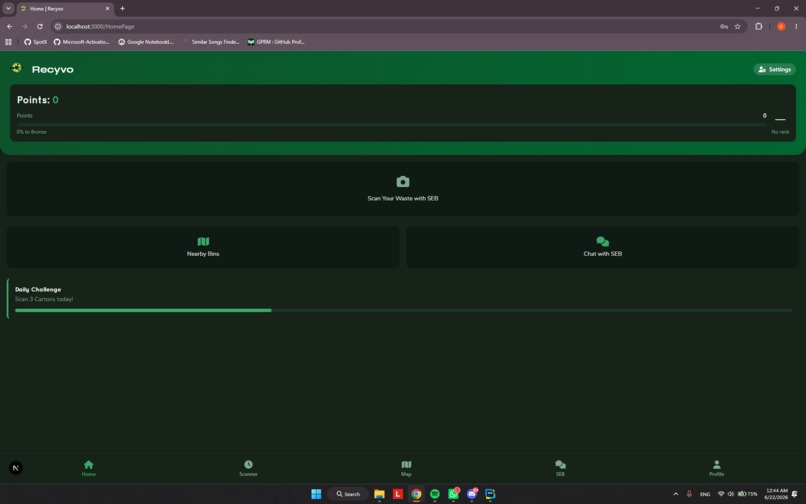The width and height of the screenshot is (806, 504).
Task: Open Chrome extensions puzzle icon
Action: tap(758, 26)
